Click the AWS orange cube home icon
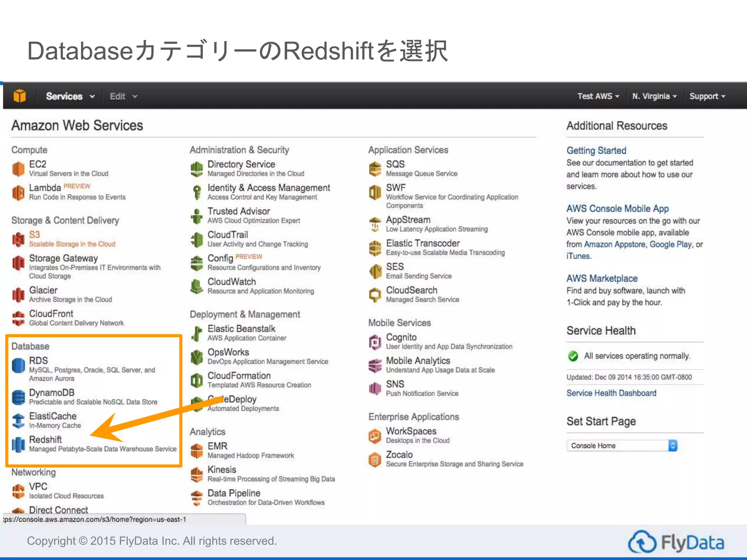 tap(19, 96)
